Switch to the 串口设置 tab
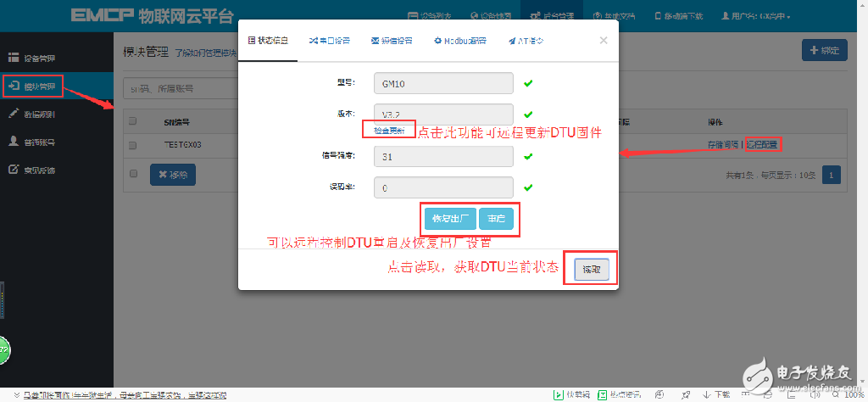The width and height of the screenshot is (868, 402). (x=330, y=41)
